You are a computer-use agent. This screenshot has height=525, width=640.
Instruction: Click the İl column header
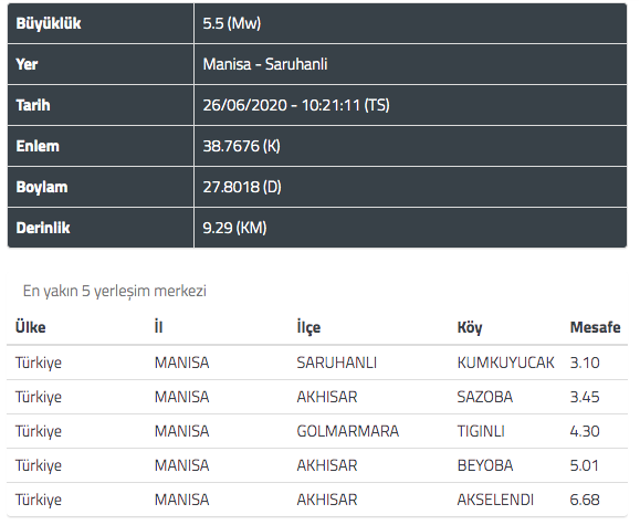[158, 327]
